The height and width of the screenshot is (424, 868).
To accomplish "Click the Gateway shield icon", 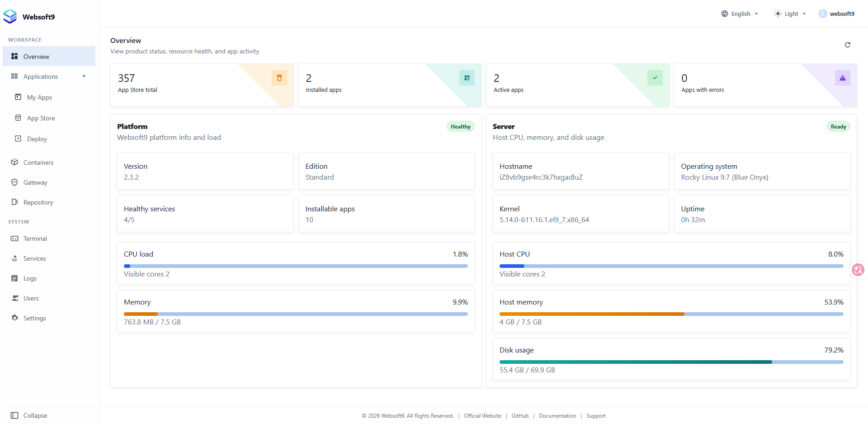I will (x=14, y=182).
